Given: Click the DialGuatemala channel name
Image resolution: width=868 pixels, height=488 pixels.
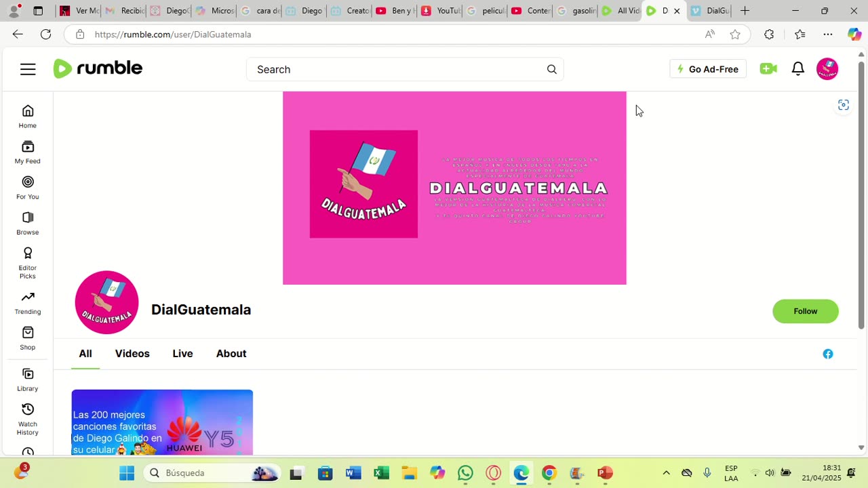Looking at the screenshot, I should click(x=201, y=310).
